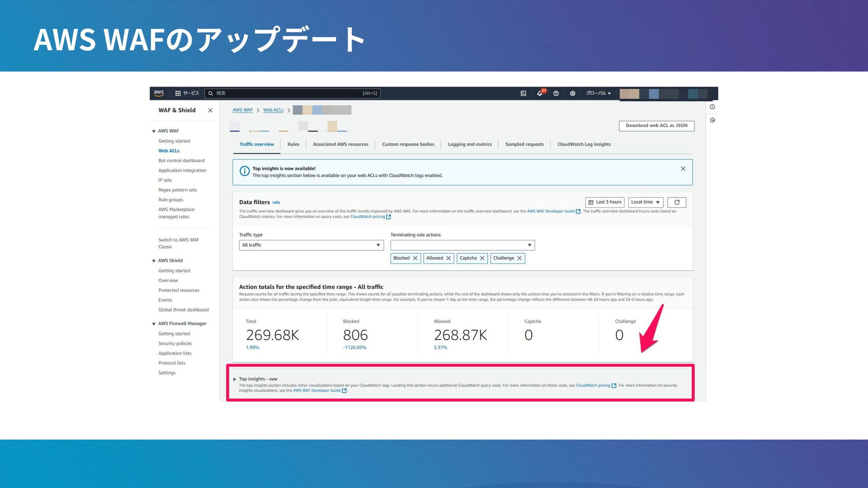This screenshot has height=488, width=868.
Task: Switch to Sampled requests tab
Action: pos(524,145)
